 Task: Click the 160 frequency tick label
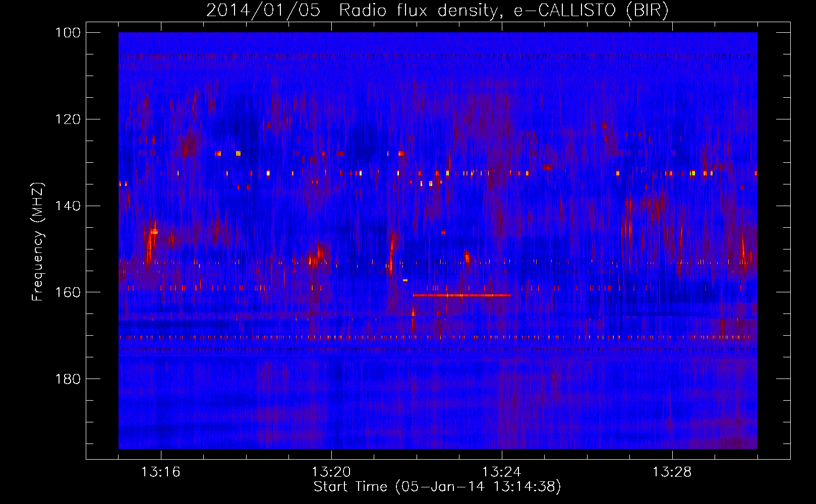pos(69,292)
